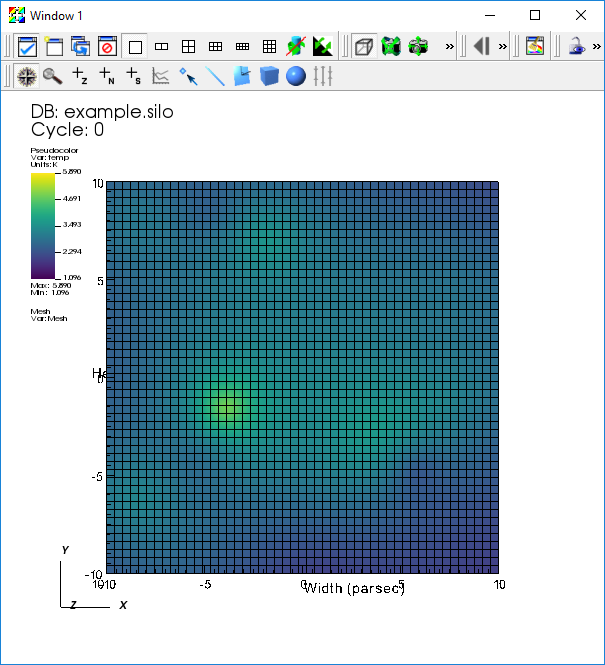This screenshot has height=665, width=605.
Task: Click the 'Var: temp' legend label
Action: [x=50, y=157]
